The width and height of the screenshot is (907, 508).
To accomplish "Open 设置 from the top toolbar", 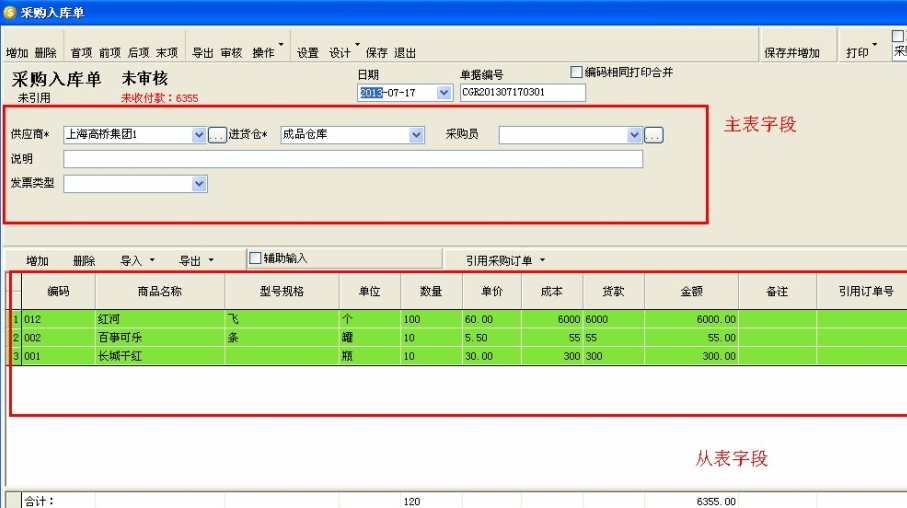I will (308, 53).
